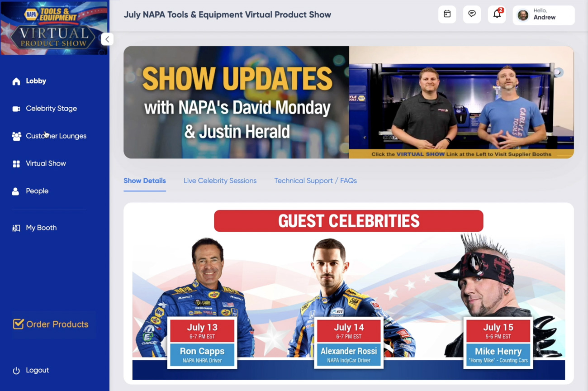This screenshot has height=391, width=588.
Task: Click the NAPA Virtual Product Show logo
Action: click(x=54, y=28)
